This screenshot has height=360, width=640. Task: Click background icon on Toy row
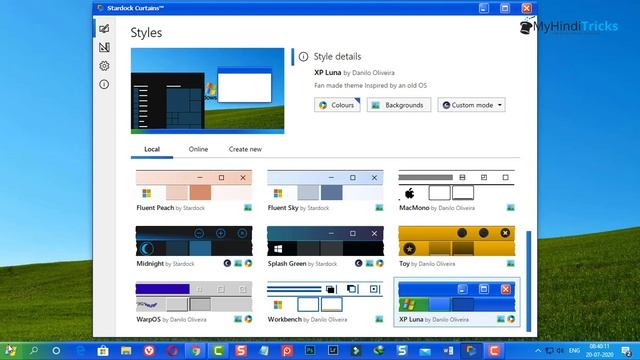[511, 263]
